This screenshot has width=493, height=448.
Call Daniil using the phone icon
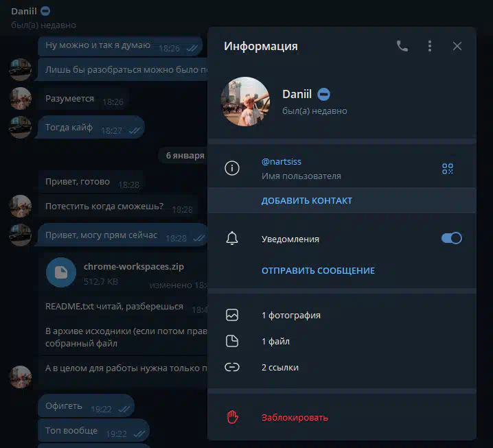[402, 46]
